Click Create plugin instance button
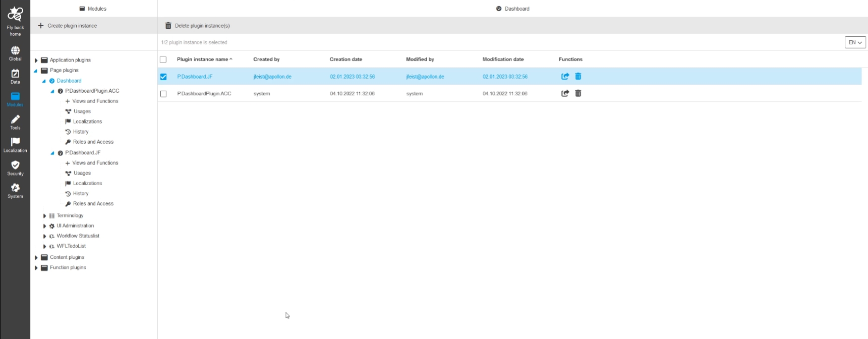 tap(67, 26)
